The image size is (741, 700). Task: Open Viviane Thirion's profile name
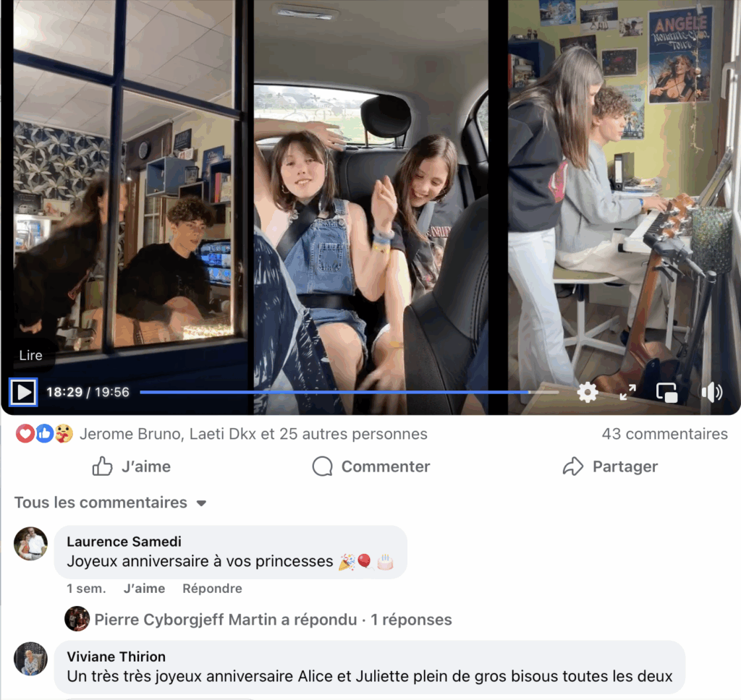coord(116,657)
